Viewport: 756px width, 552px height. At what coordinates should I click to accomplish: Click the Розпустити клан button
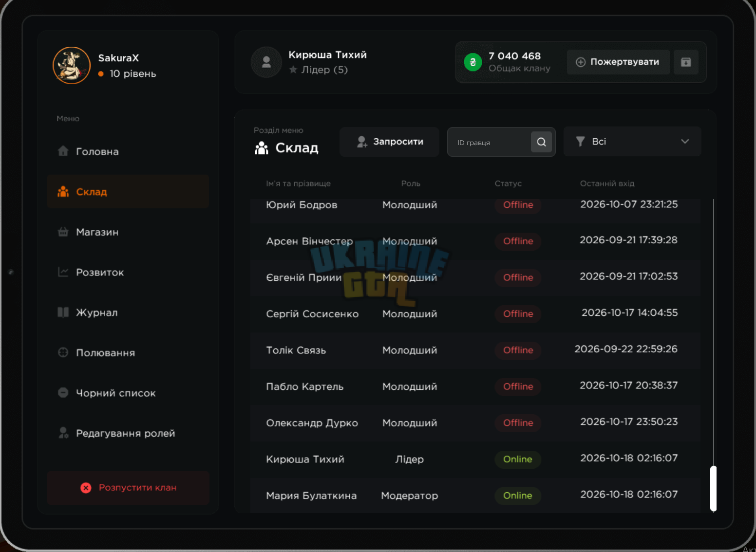(128, 488)
